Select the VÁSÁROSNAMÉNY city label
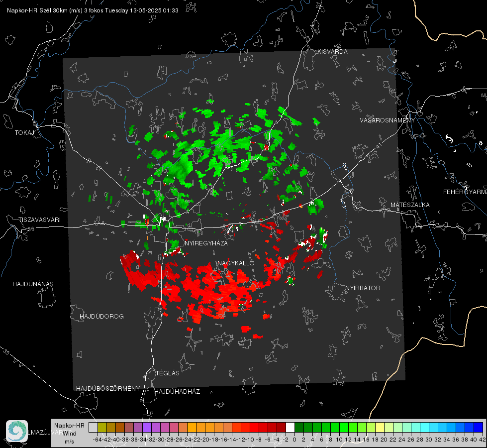Viewport: 487px width, 448px height. [x=388, y=120]
